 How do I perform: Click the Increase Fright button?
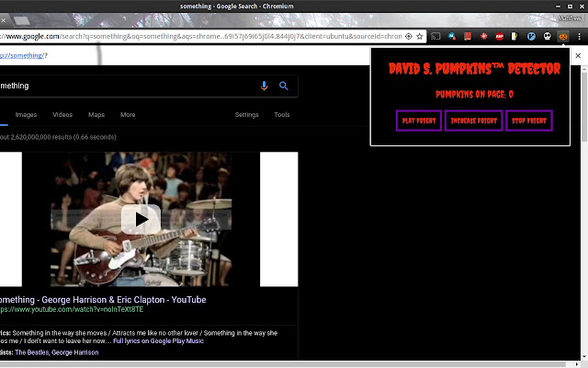click(474, 121)
